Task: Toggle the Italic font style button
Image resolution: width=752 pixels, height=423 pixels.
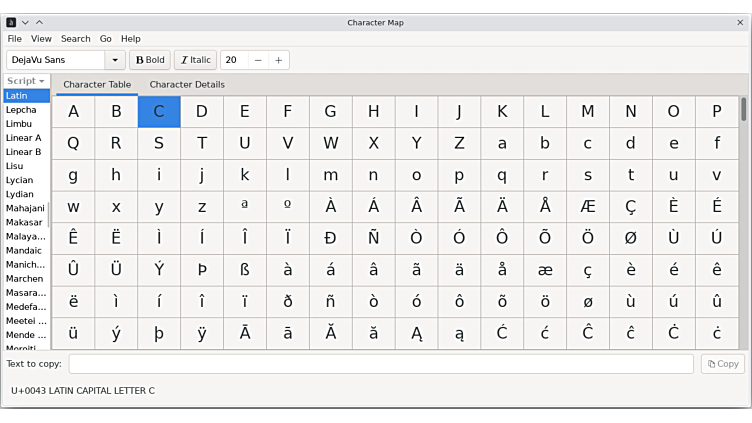Action: coord(195,60)
